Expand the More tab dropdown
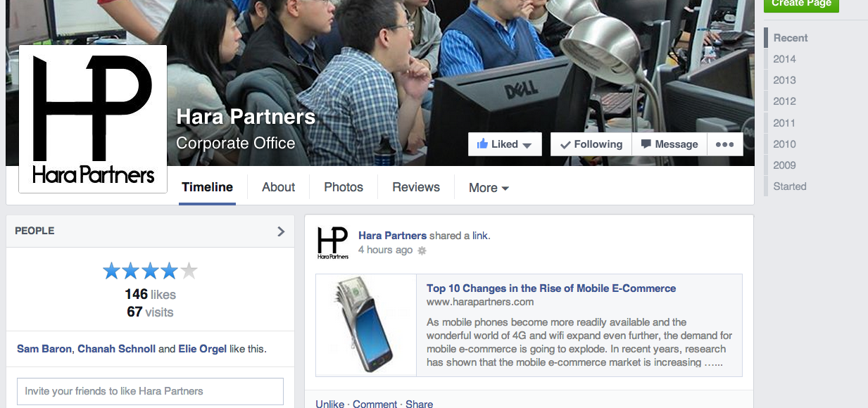This screenshot has width=868, height=408. tap(489, 188)
